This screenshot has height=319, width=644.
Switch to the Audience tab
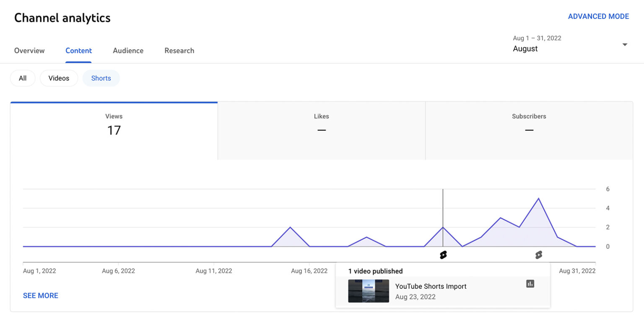tap(128, 50)
